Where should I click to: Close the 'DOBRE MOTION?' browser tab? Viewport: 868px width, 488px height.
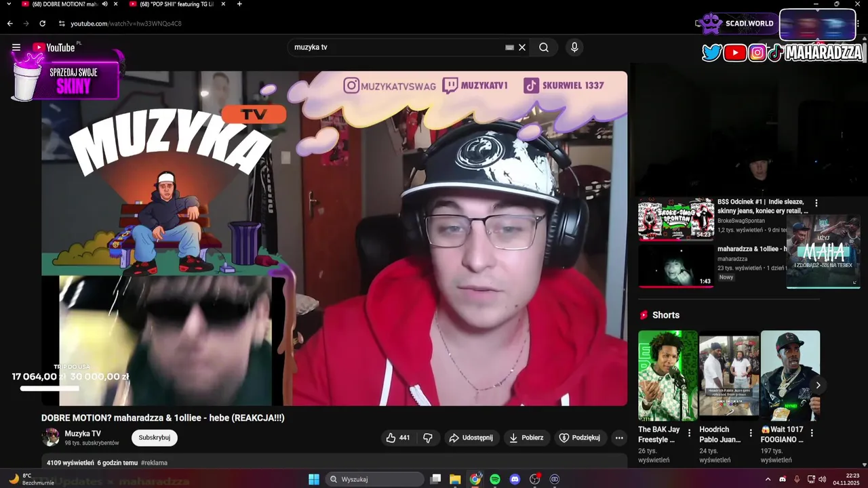coord(116,4)
